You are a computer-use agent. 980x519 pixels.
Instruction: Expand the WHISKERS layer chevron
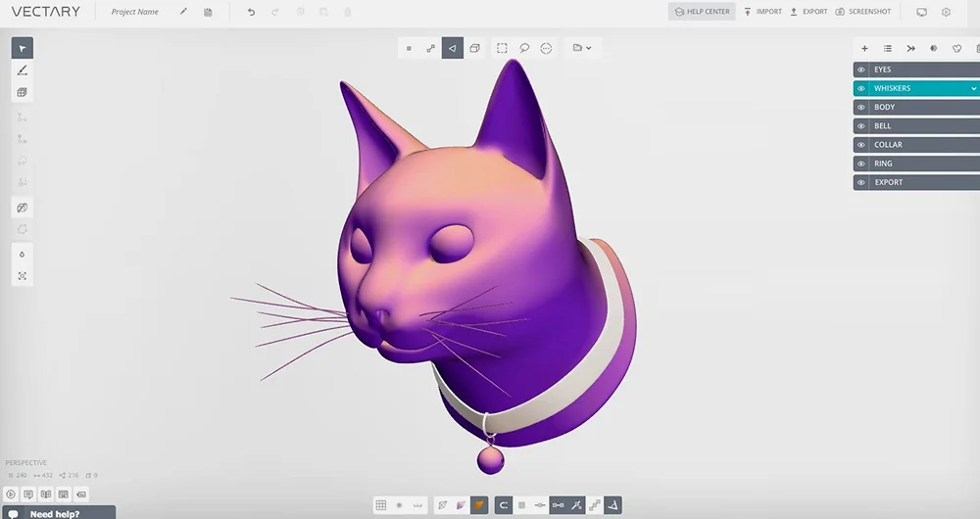point(973,88)
